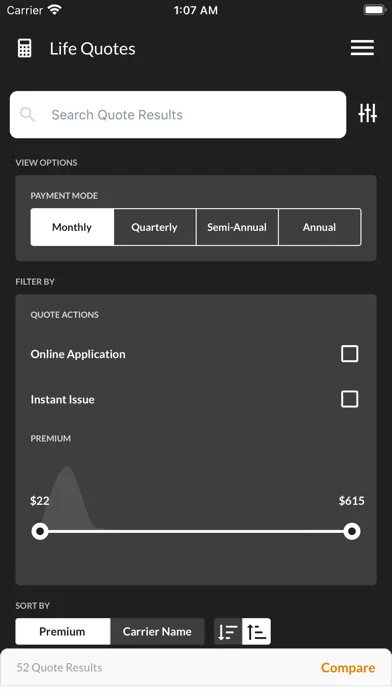The height and width of the screenshot is (696, 392).
Task: Click the Wi-Fi icon in status bar
Action: click(55, 10)
